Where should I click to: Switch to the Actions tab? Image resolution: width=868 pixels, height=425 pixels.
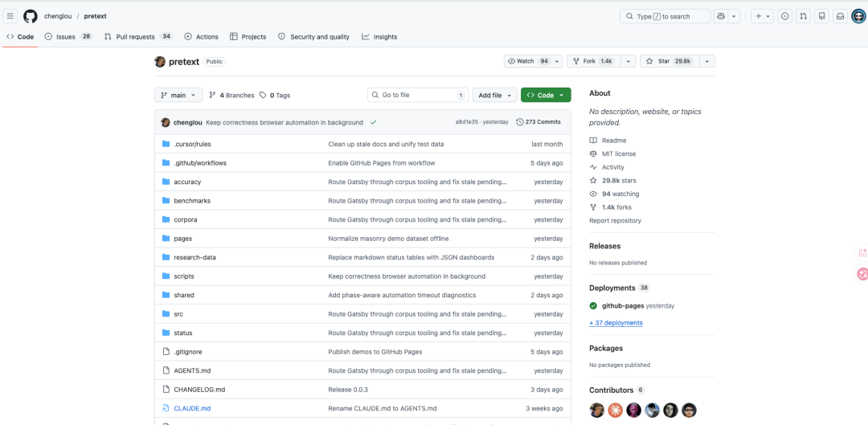(x=202, y=36)
